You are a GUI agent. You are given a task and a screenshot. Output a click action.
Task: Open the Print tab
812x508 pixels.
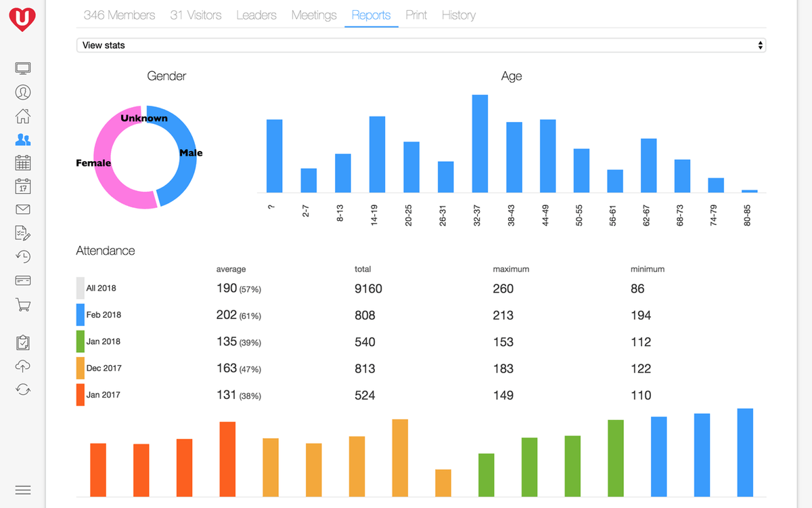(x=416, y=15)
